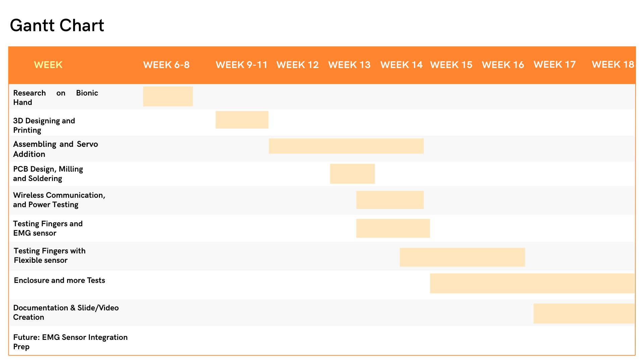This screenshot has height=362, width=644.
Task: Select the Flexible sensor testing bar
Action: click(463, 257)
